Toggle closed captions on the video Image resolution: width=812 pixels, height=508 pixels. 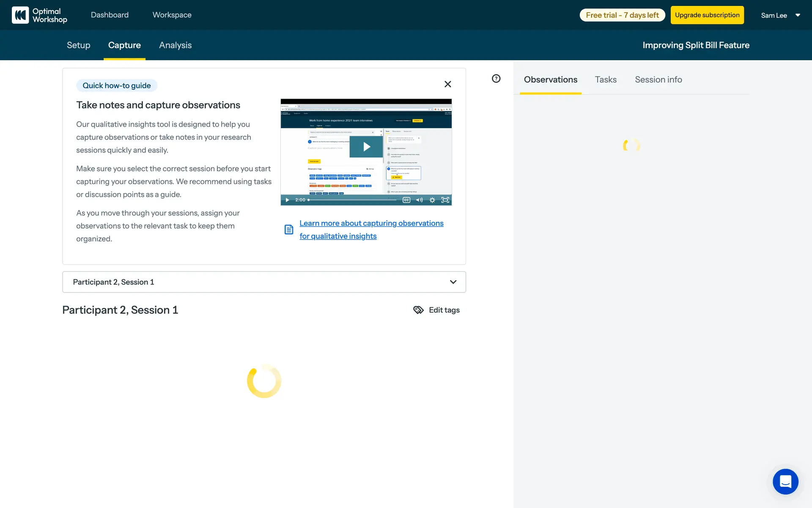(x=406, y=200)
